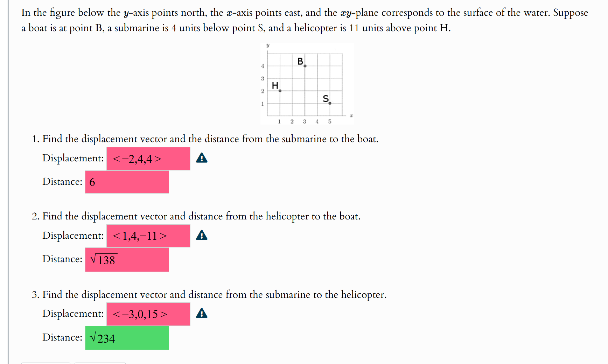Click the Distance label for question 2
Screen dimensions: 608x364
[62, 259]
